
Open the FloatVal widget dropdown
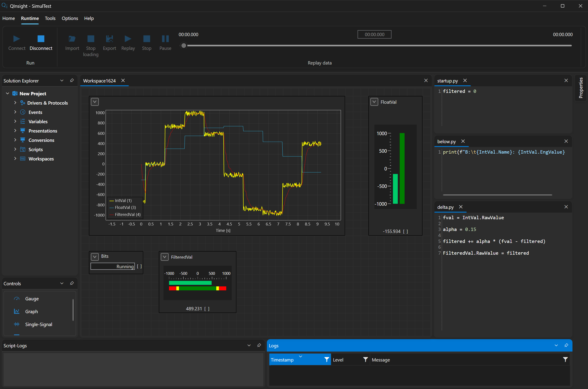click(374, 102)
